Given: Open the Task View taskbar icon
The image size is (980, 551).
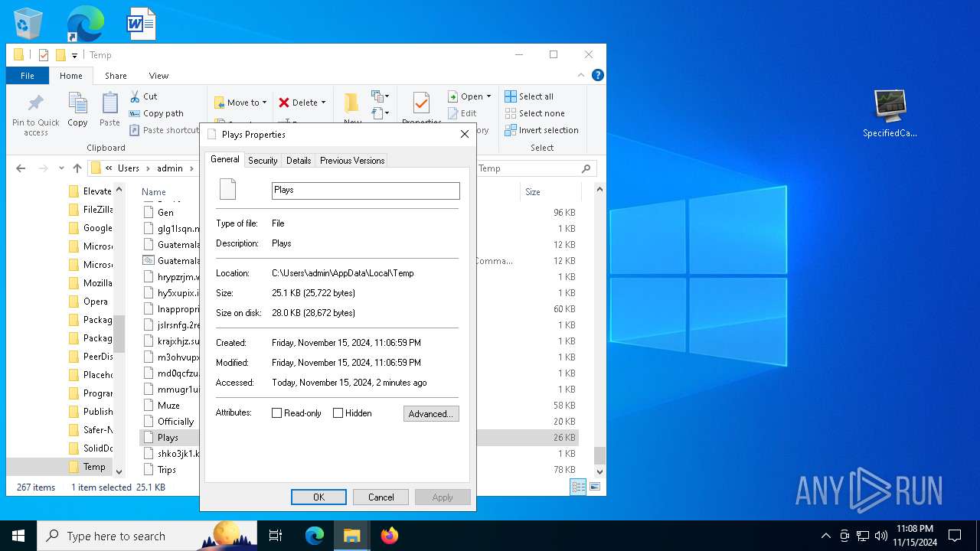Looking at the screenshot, I should [x=276, y=536].
